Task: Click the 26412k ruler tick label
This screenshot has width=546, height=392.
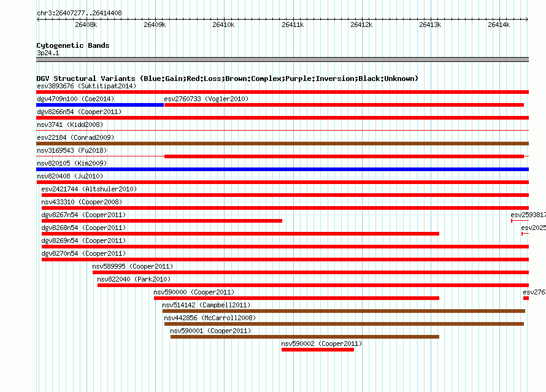Action: point(361,25)
